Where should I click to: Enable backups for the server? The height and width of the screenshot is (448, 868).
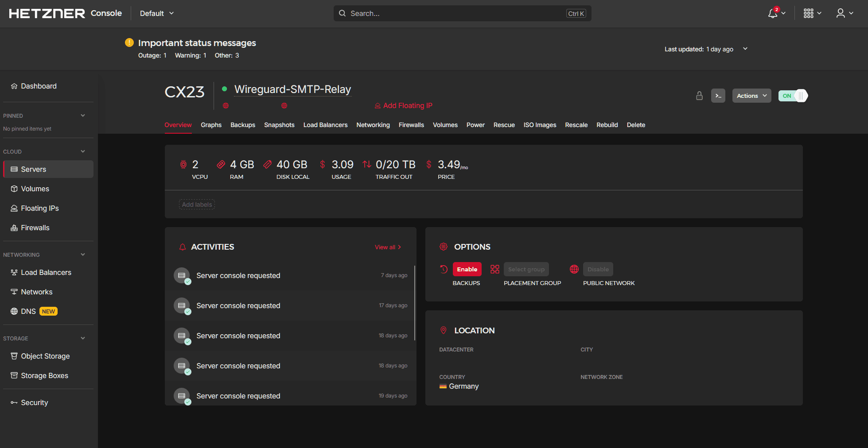(467, 269)
